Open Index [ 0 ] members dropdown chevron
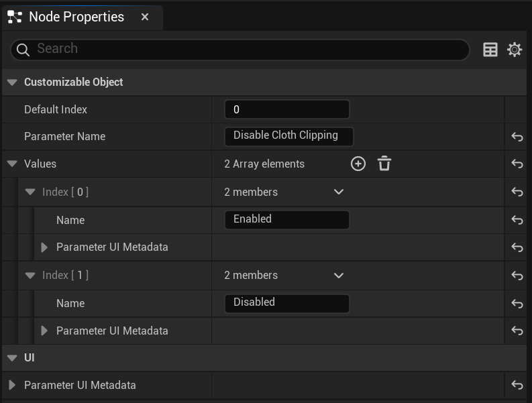Screen dimensions: 532x403 click(339, 192)
